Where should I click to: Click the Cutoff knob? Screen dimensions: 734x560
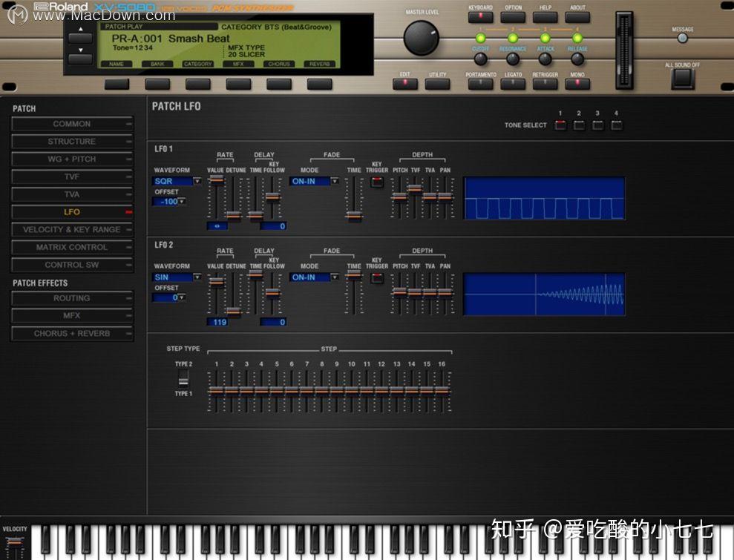(480, 59)
